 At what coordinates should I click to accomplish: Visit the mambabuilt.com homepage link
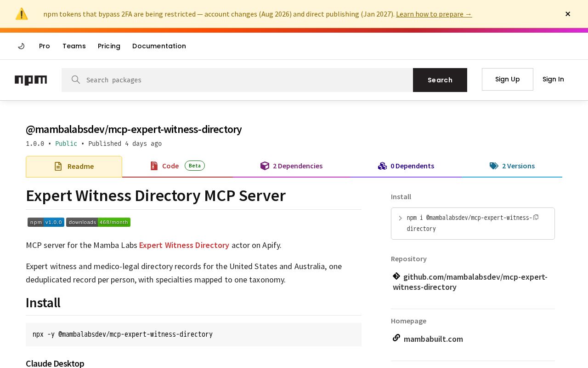(433, 339)
